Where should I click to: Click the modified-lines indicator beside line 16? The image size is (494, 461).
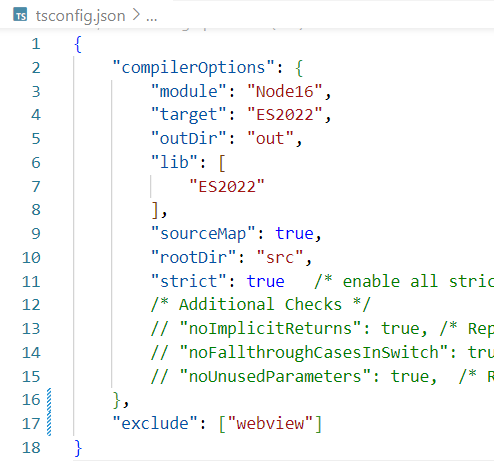[49, 400]
